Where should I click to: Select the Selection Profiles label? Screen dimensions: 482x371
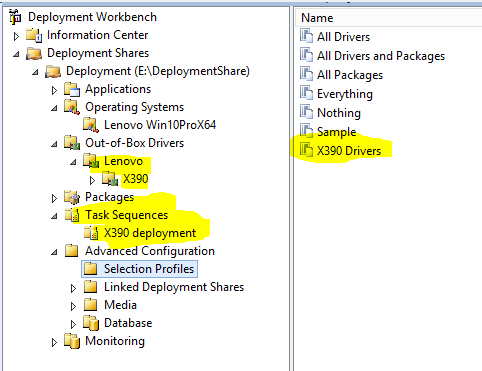(x=149, y=269)
